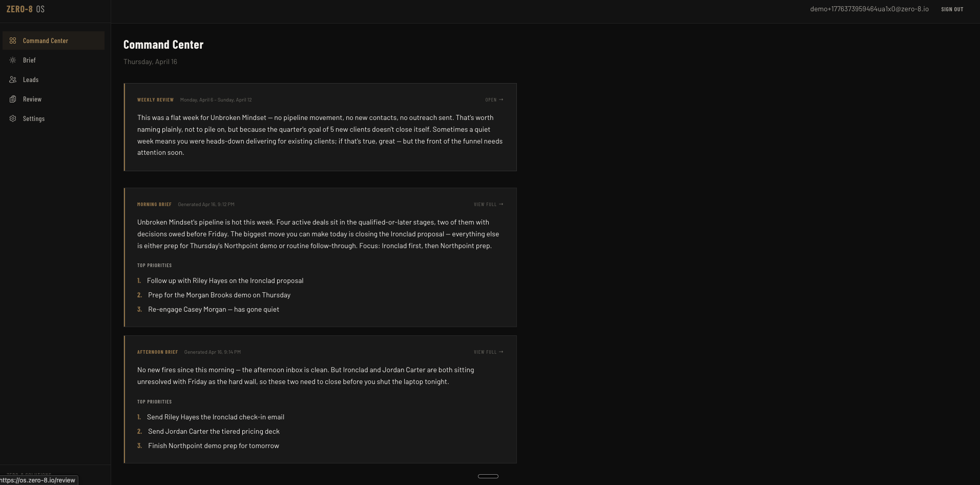
Task: Click the sun icon beside Brief
Action: pyautogui.click(x=13, y=60)
